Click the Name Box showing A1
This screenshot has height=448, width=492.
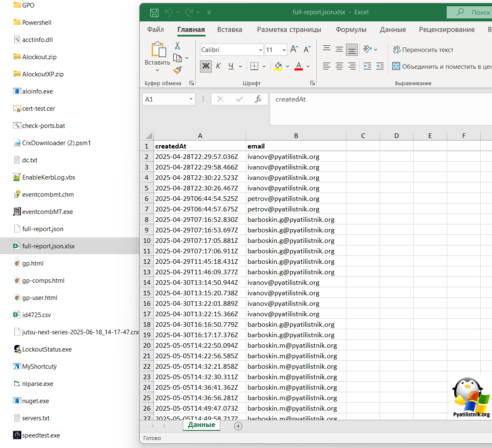[x=169, y=99]
